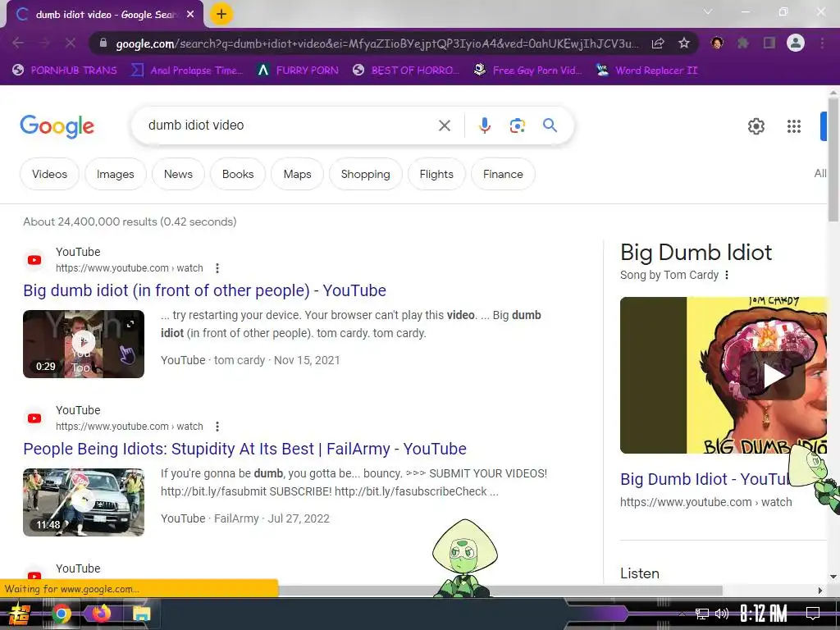Open the tab search chevron
The image size is (840, 630).
point(708,11)
